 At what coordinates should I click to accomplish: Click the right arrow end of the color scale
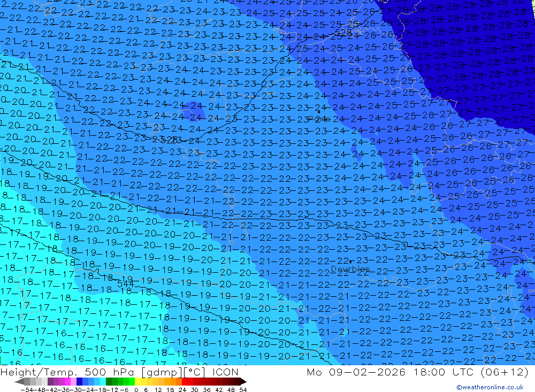point(243,382)
